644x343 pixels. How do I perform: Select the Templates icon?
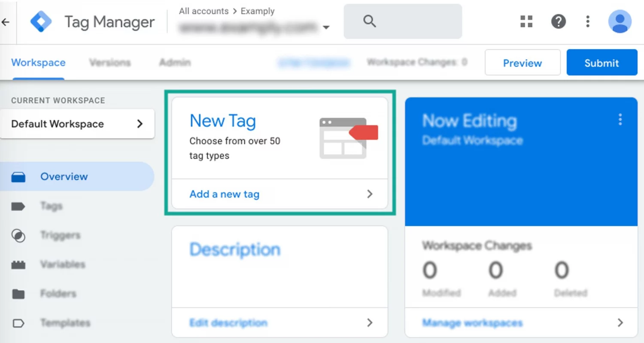coord(18,323)
